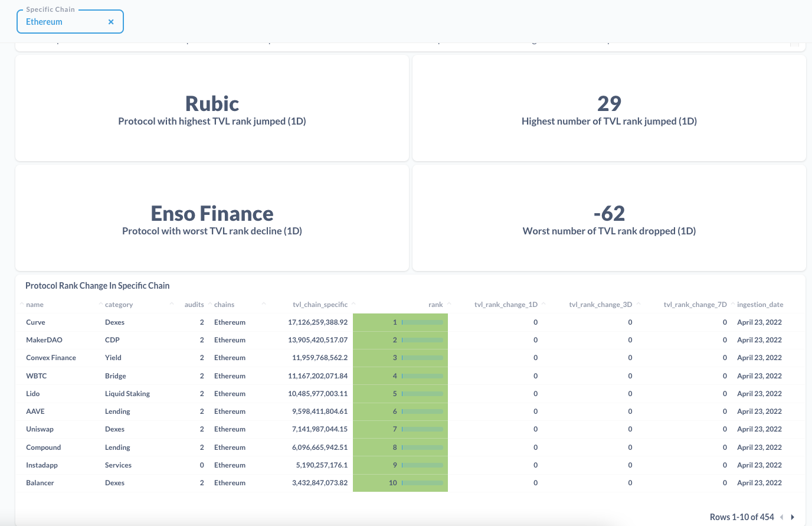
Task: Click the Ethereum chain cell in Balancer row
Action: click(230, 483)
